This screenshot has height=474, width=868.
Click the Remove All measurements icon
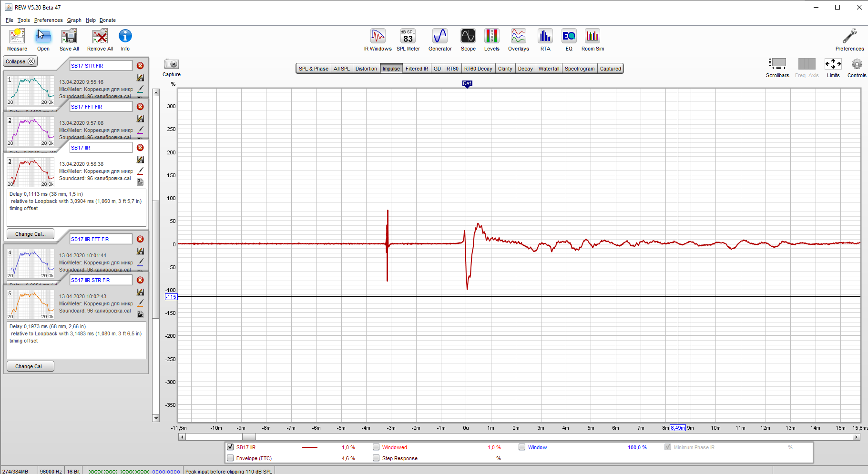pos(100,36)
